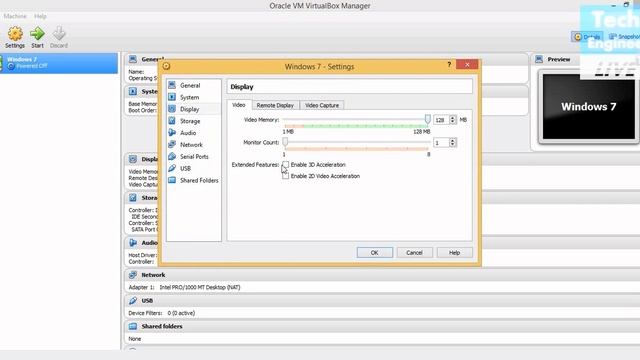Click Shared folders section icon in details
640x360 pixels.
pyautogui.click(x=133, y=327)
